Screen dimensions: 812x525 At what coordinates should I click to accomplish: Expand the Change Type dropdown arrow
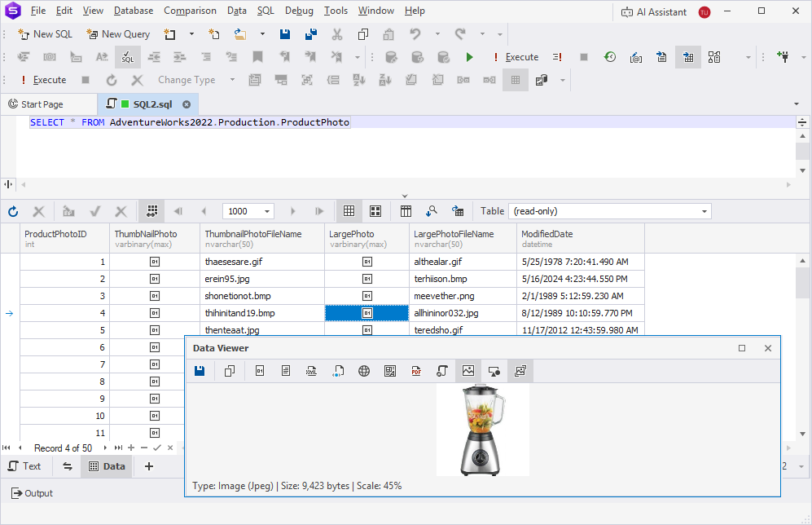pos(232,80)
